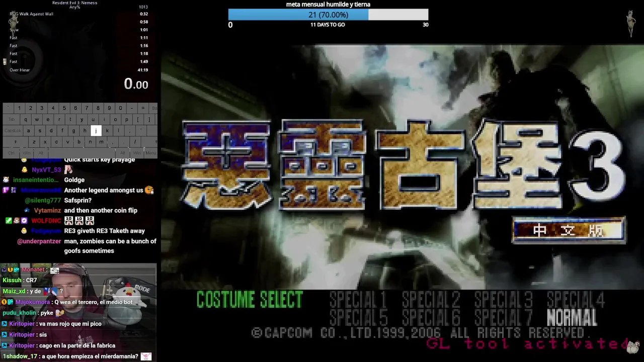Viewport: 644px width, 362px height.
Task: Click the first '10' emote in WOLFDNC's message
Action: coord(68,221)
